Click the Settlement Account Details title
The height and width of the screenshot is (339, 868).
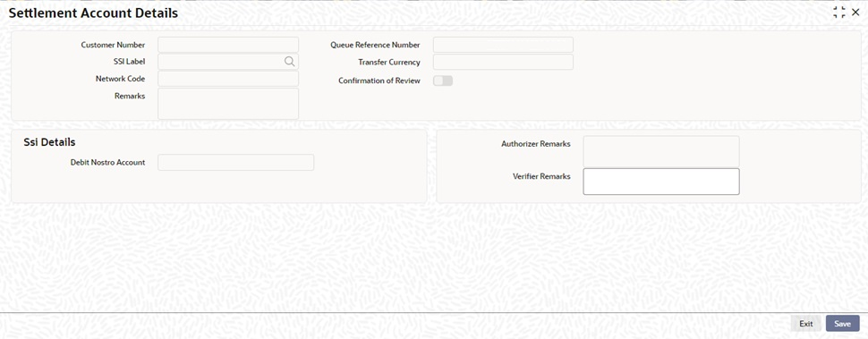coord(94,13)
